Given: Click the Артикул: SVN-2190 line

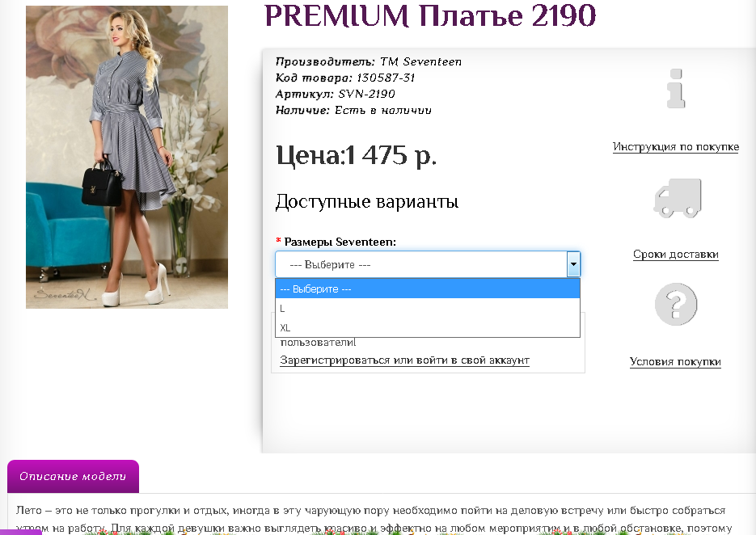Looking at the screenshot, I should coord(335,94).
